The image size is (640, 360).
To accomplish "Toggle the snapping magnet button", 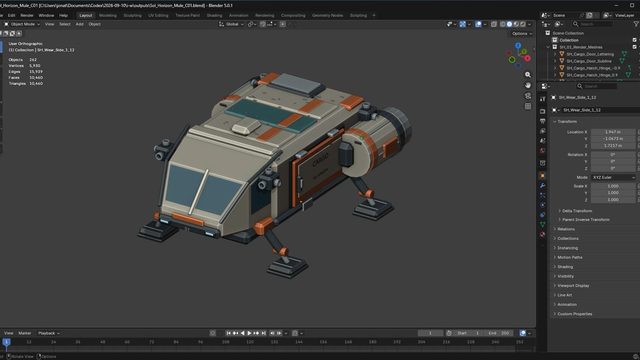I will tap(263, 24).
